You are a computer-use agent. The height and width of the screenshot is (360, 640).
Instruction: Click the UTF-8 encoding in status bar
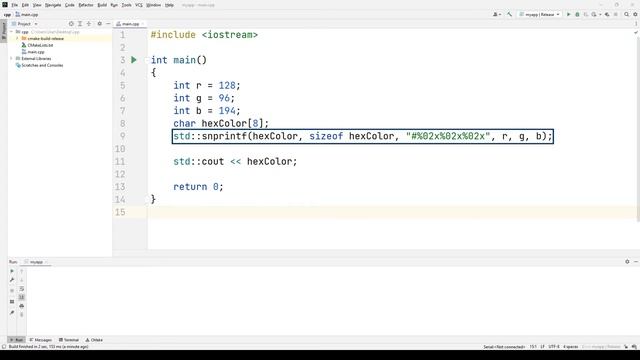tap(553, 347)
